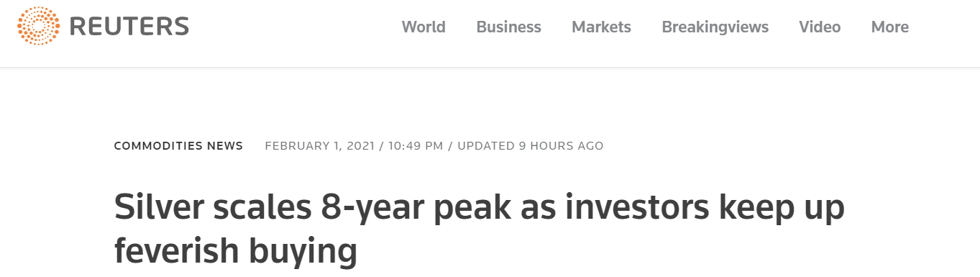This screenshot has height=277, width=980.
Task: Click the word Silver in the headline
Action: [x=155, y=207]
